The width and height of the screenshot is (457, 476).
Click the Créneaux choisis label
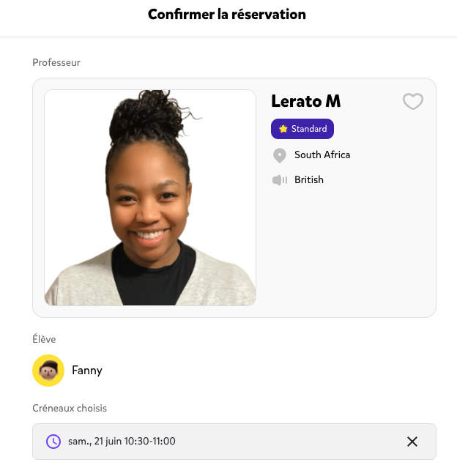pos(70,408)
